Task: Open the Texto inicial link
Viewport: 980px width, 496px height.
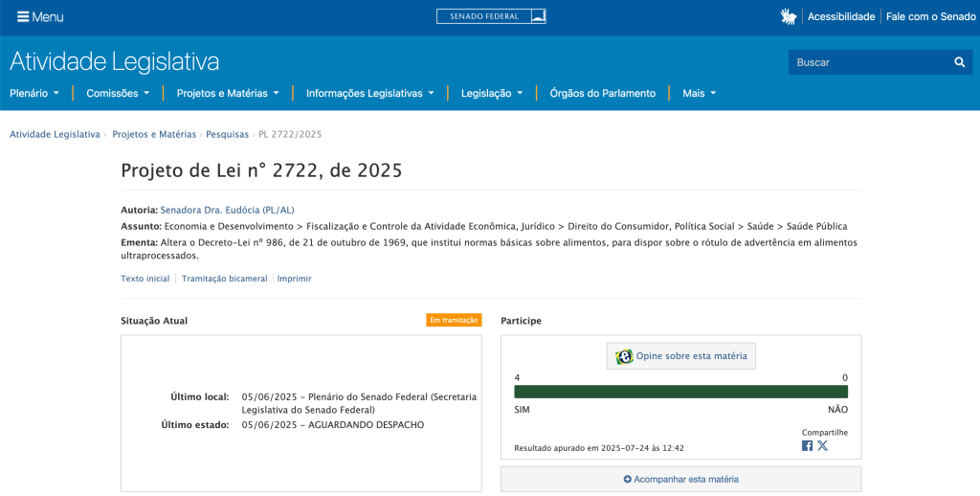Action: point(145,279)
